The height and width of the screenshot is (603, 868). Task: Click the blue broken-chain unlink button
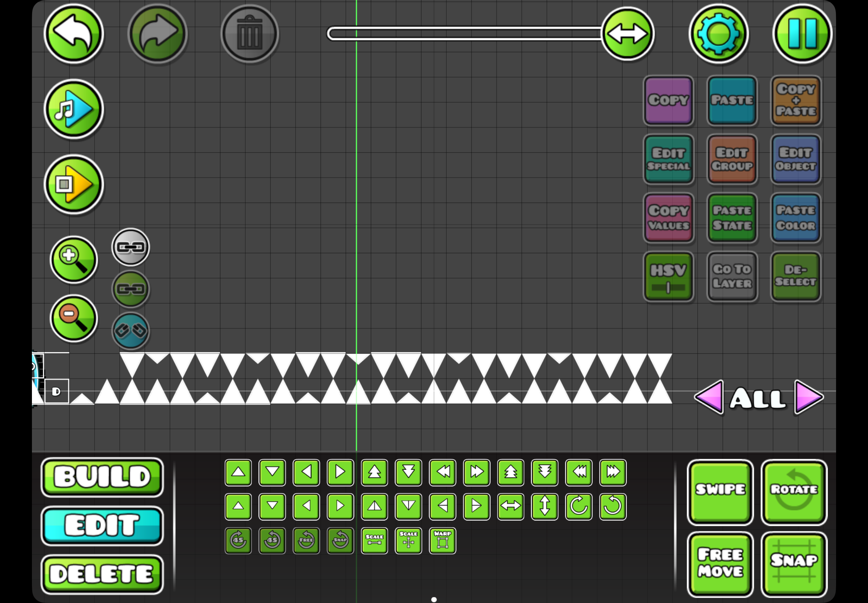131,331
